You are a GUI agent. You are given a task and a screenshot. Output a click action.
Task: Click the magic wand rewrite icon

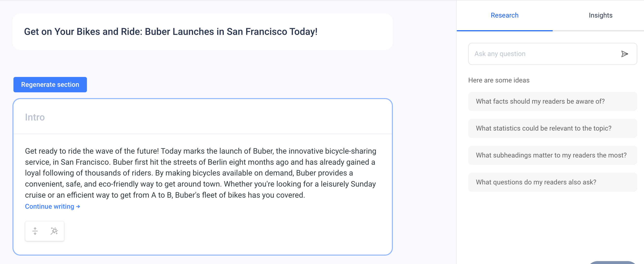[x=54, y=231]
